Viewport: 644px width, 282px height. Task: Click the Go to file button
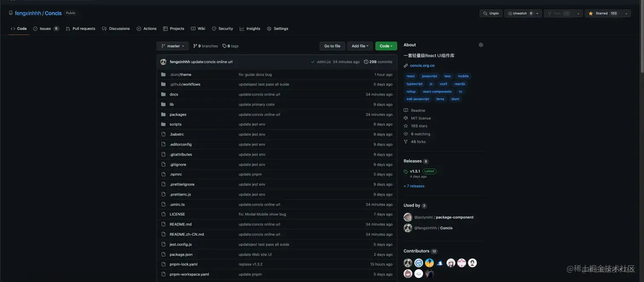coord(332,46)
